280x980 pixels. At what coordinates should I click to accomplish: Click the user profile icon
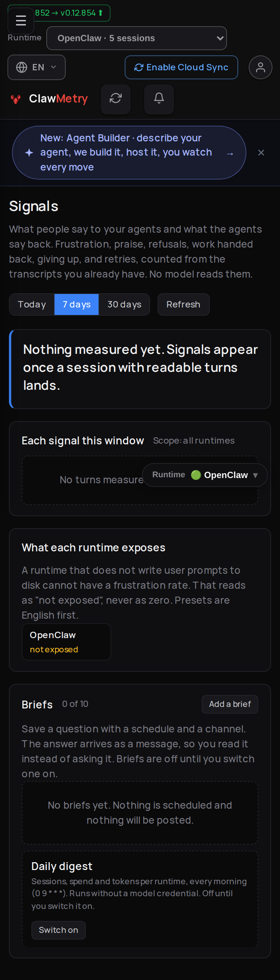click(x=260, y=68)
